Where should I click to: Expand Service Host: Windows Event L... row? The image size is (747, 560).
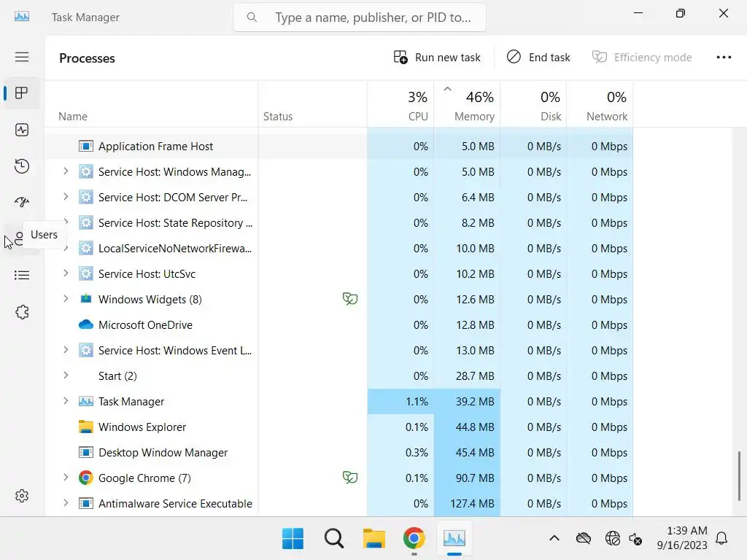coord(66,350)
